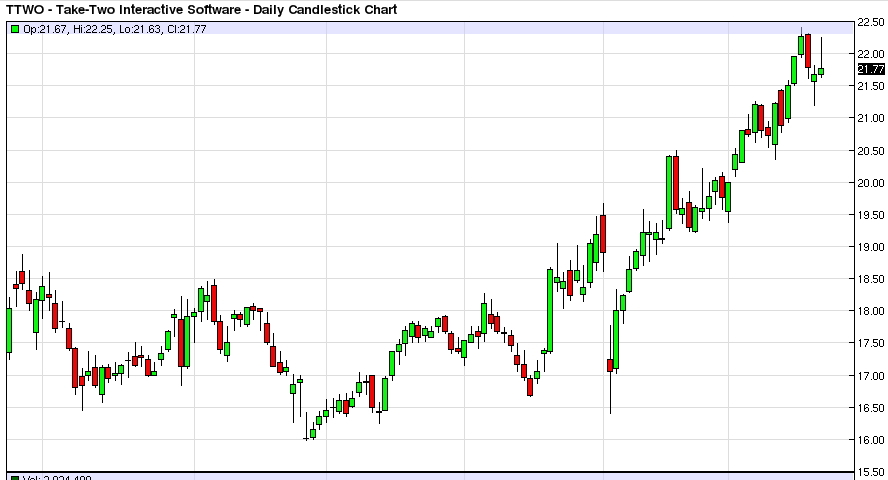Click the 17.50 price axis label
Image resolution: width=888 pixels, height=480 pixels.
(871, 343)
